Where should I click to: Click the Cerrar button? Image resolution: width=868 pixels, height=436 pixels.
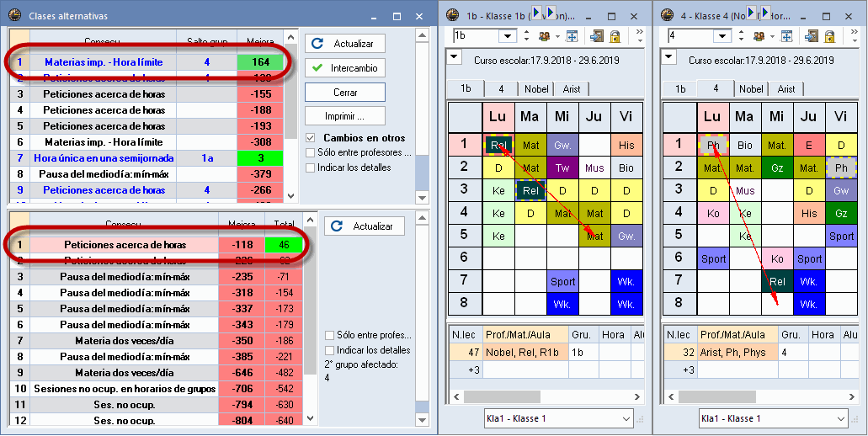pos(345,93)
